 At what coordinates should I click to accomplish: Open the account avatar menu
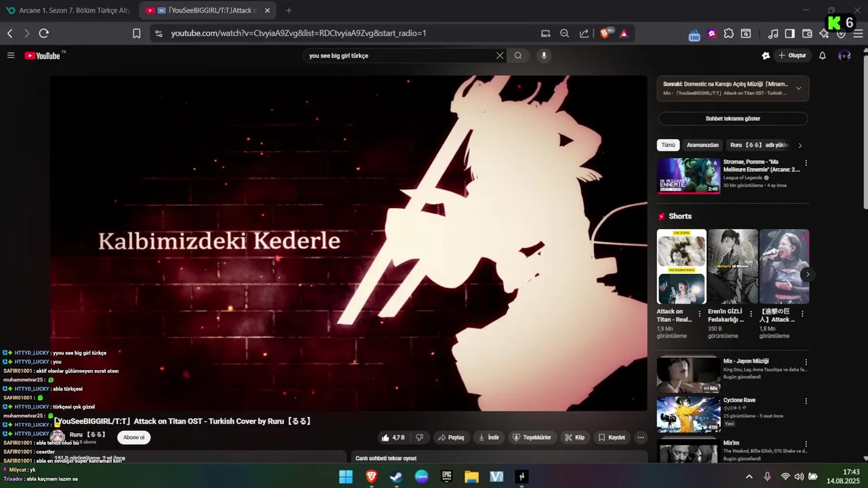coord(844,56)
